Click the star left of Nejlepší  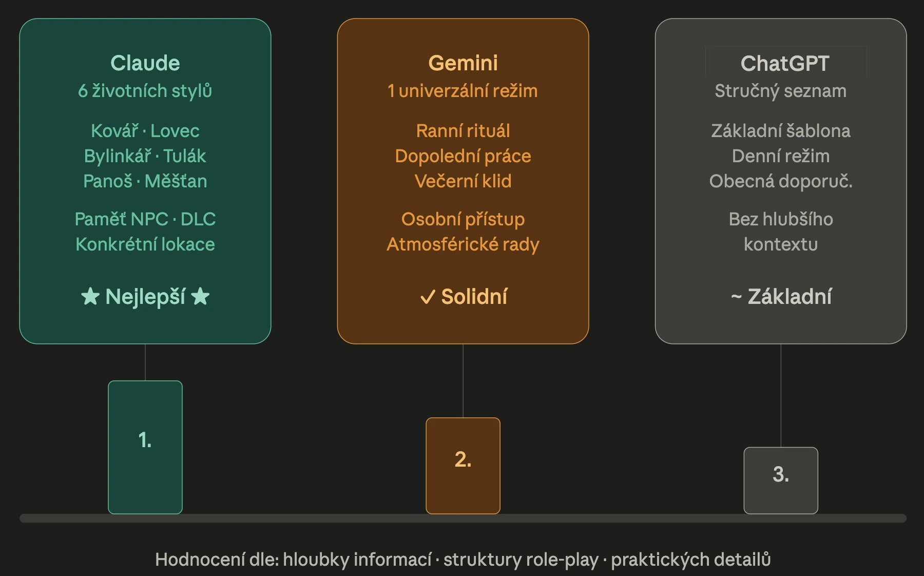(x=90, y=297)
